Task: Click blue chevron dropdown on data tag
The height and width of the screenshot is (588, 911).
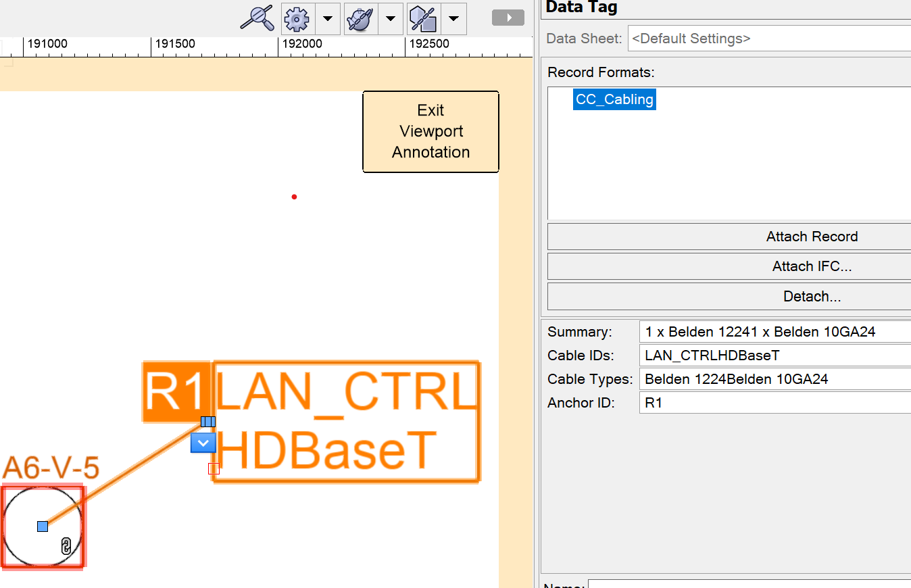Action: [203, 443]
